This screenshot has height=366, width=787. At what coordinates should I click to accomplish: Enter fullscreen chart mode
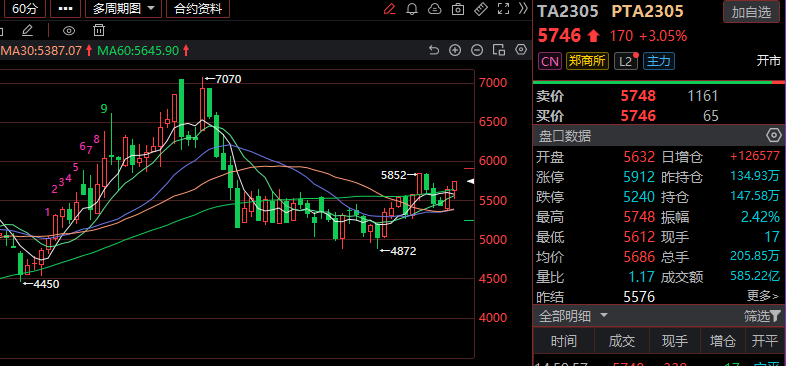click(x=503, y=9)
